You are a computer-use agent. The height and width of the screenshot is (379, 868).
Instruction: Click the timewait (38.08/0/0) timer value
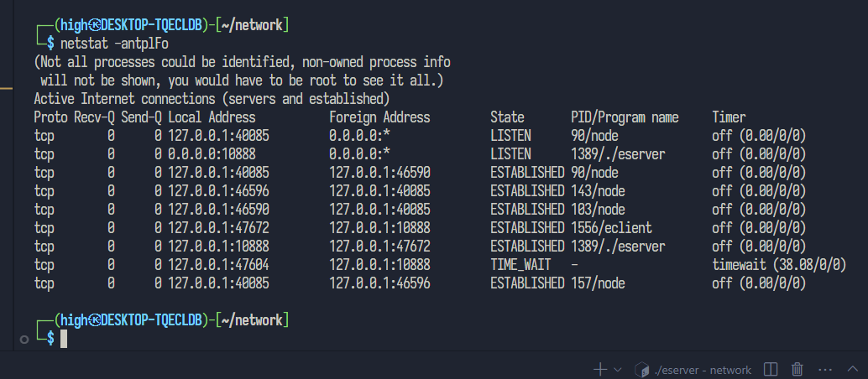(778, 265)
